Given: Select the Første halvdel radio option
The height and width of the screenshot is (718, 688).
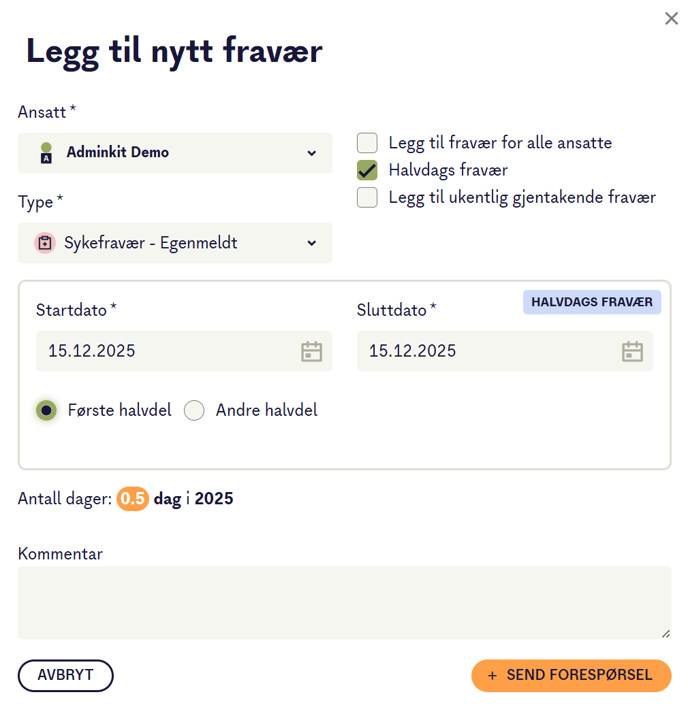Looking at the screenshot, I should tap(46, 410).
